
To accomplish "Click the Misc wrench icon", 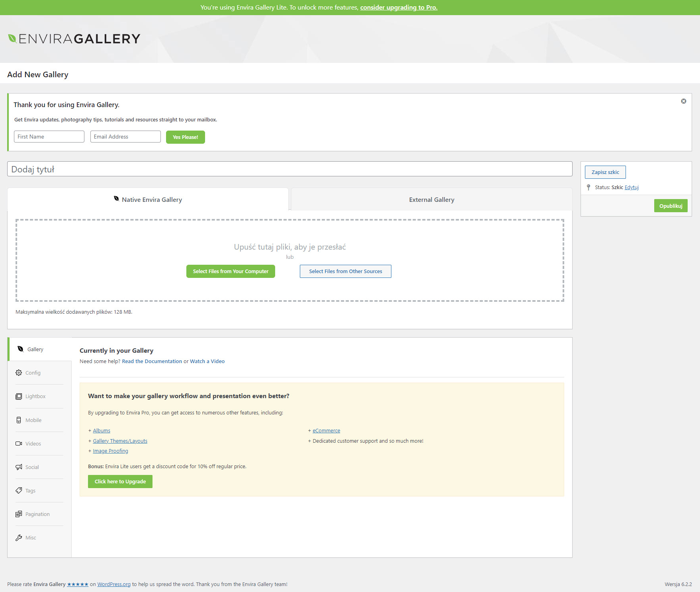I will click(19, 537).
